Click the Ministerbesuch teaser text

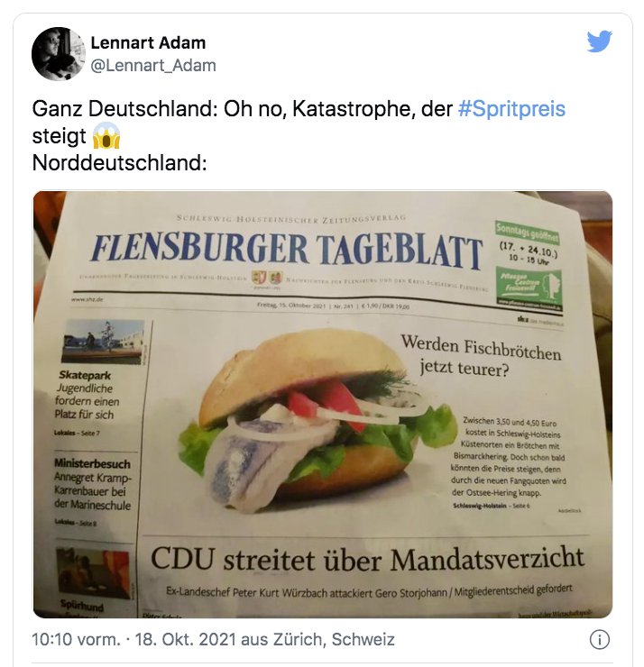tap(92, 484)
